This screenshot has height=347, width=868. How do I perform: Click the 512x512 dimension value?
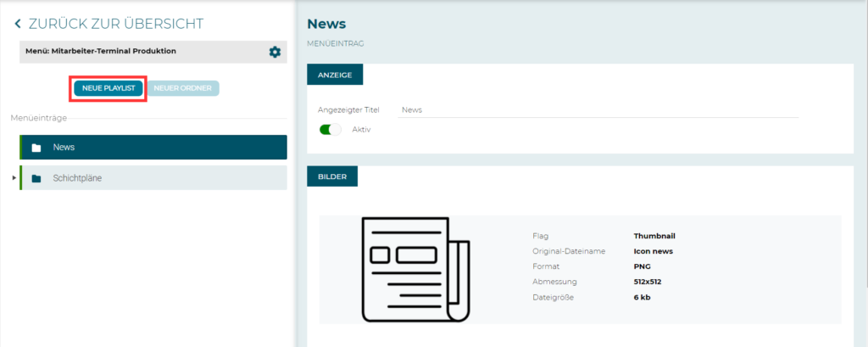click(x=648, y=282)
